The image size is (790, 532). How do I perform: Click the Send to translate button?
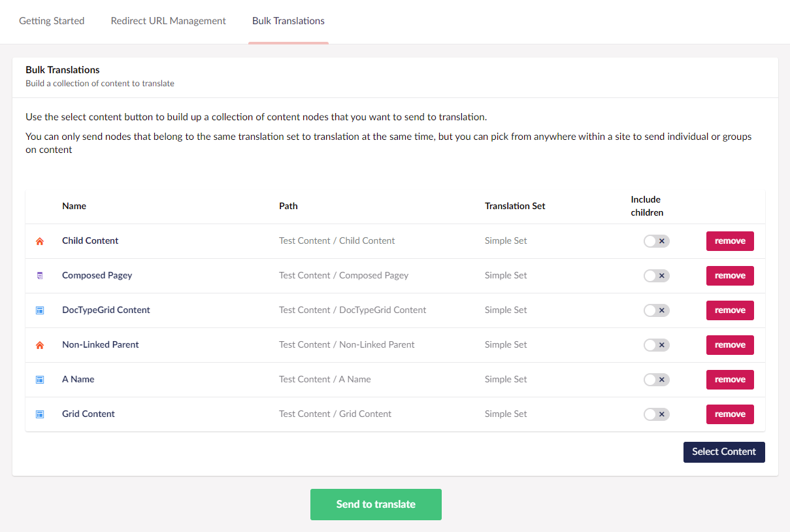pyautogui.click(x=376, y=504)
